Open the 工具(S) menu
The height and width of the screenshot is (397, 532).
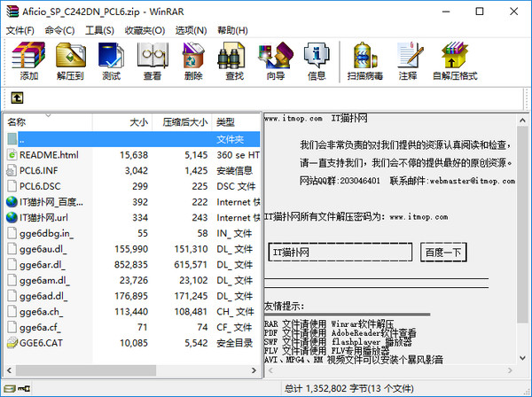point(99,30)
